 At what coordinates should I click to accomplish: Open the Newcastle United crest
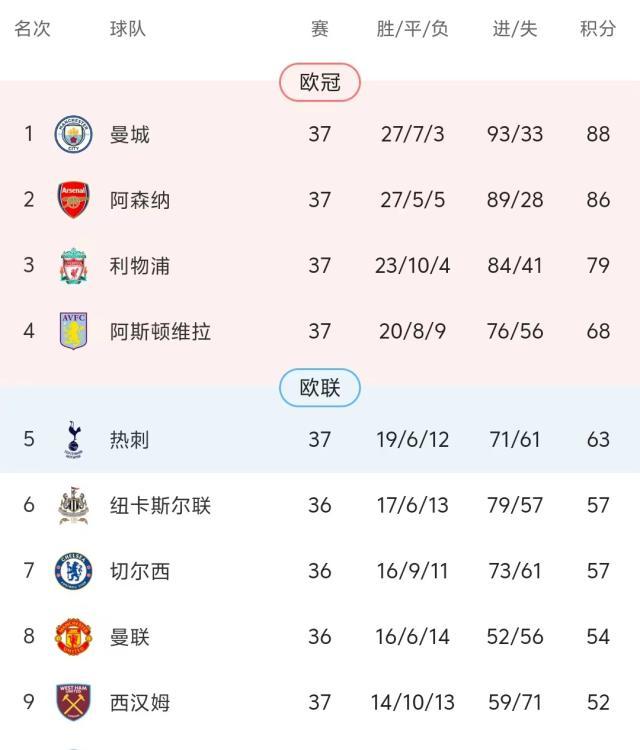tap(73, 505)
